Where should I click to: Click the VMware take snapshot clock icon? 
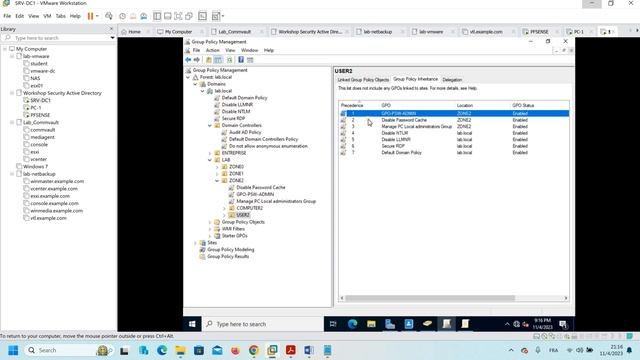pyautogui.click(x=122, y=16)
